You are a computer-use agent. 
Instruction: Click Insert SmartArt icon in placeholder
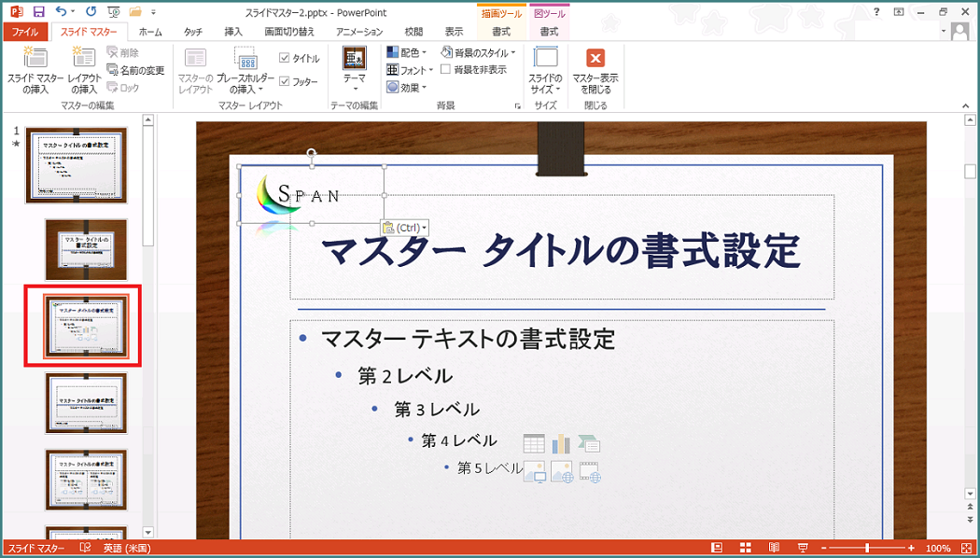pos(589,443)
